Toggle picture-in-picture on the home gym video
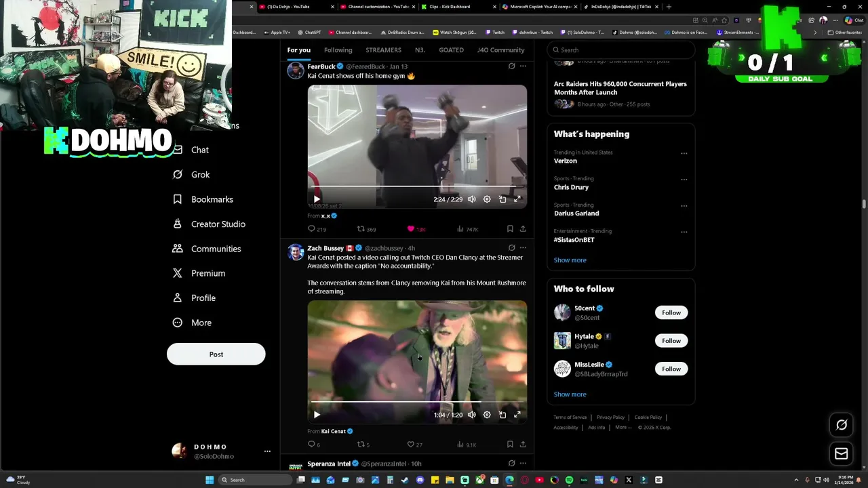 pos(502,199)
